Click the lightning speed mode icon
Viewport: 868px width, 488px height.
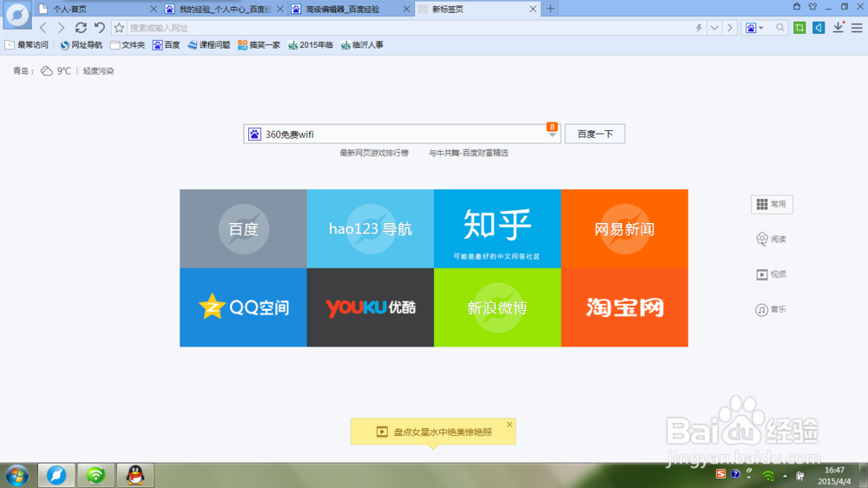699,28
